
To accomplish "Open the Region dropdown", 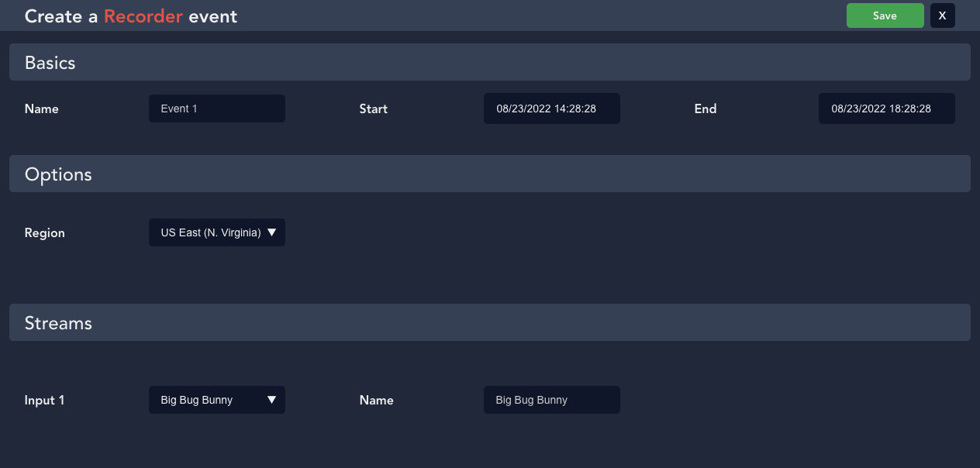I will pos(216,232).
